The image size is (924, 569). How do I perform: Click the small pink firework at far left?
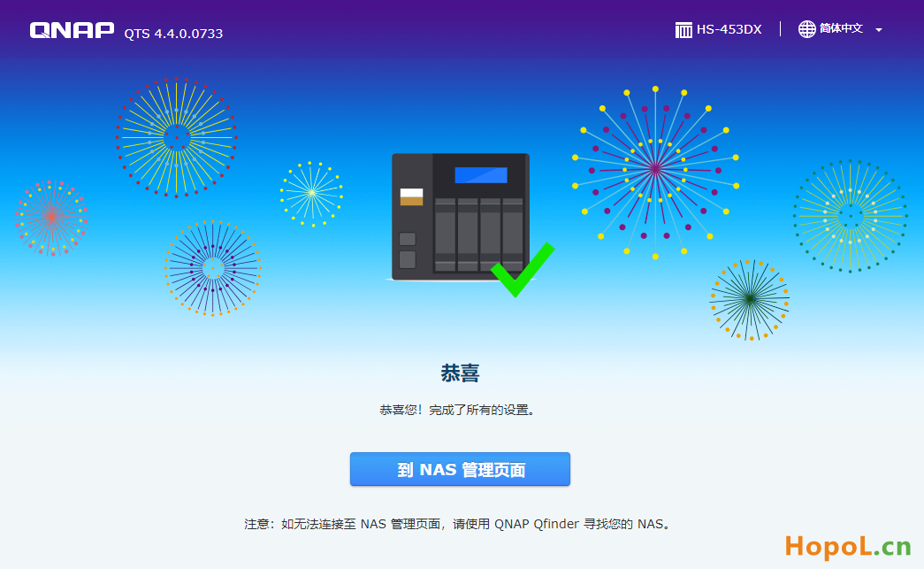pyautogui.click(x=51, y=218)
